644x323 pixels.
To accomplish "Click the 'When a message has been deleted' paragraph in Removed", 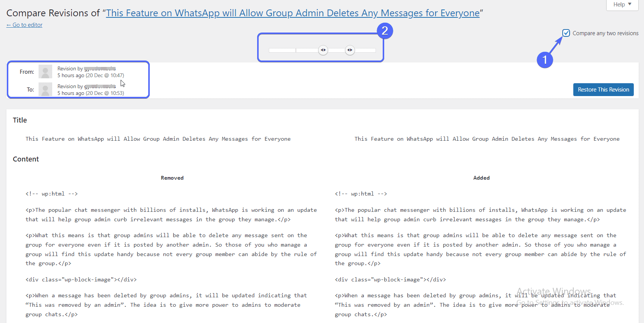I will click(x=166, y=305).
